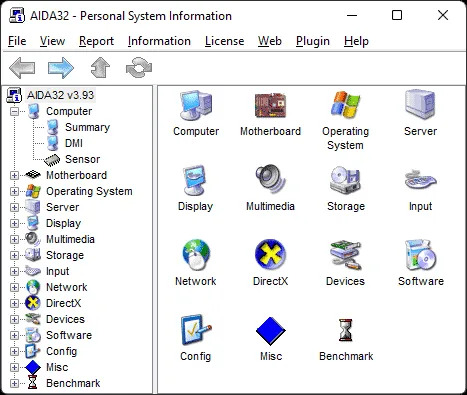Open the License menu
The image size is (467, 395).
click(x=224, y=41)
